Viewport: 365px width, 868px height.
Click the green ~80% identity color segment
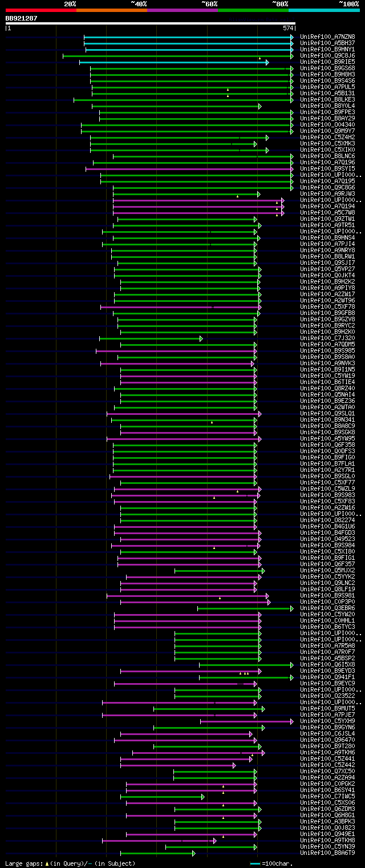pyautogui.click(x=253, y=10)
